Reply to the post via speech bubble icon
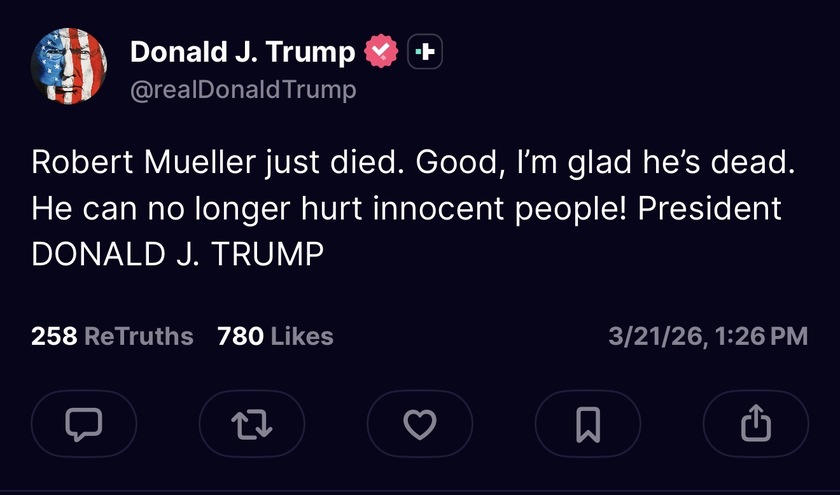 84,424
